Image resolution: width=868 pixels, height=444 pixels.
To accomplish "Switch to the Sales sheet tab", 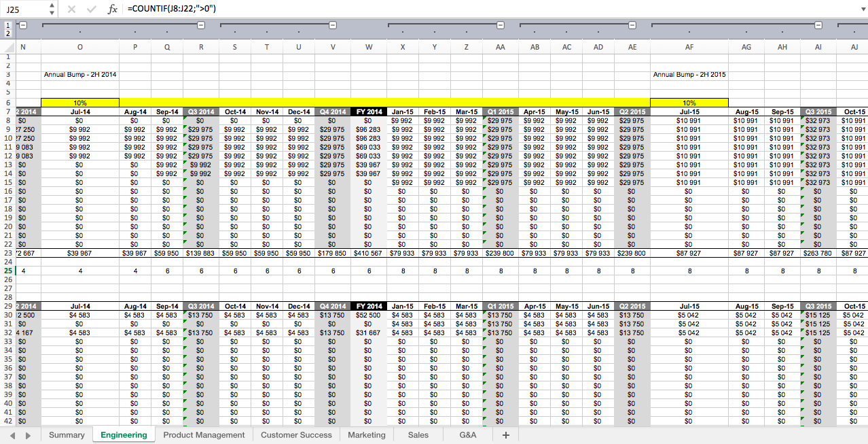I will tap(418, 435).
